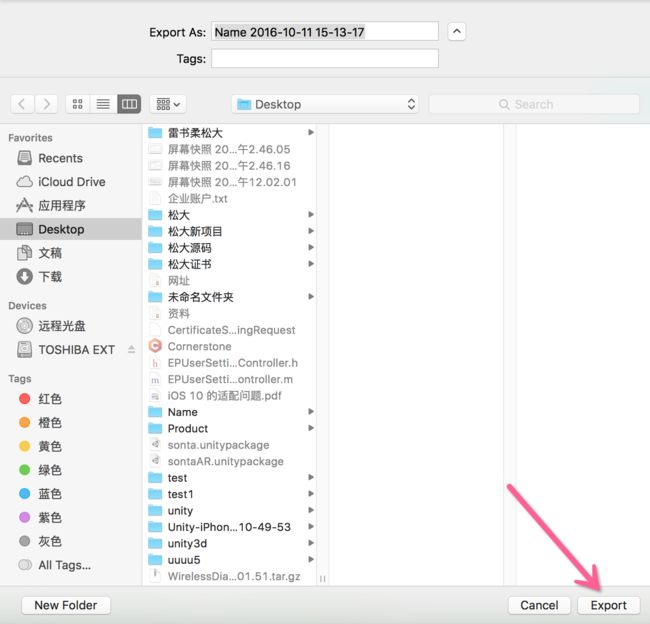Click the Cancel button
The width and height of the screenshot is (650, 624).
539,605
